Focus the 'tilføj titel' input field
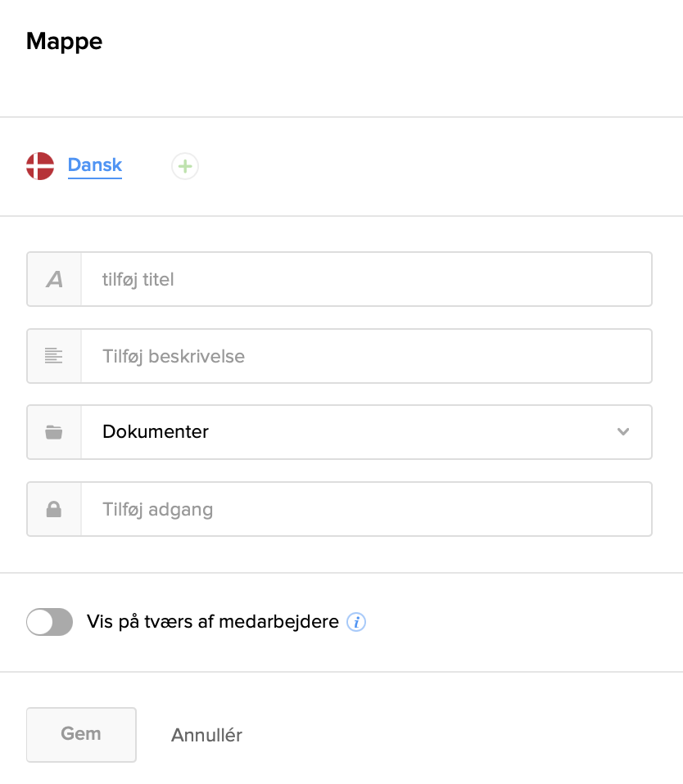This screenshot has height=784, width=683. [x=366, y=280]
